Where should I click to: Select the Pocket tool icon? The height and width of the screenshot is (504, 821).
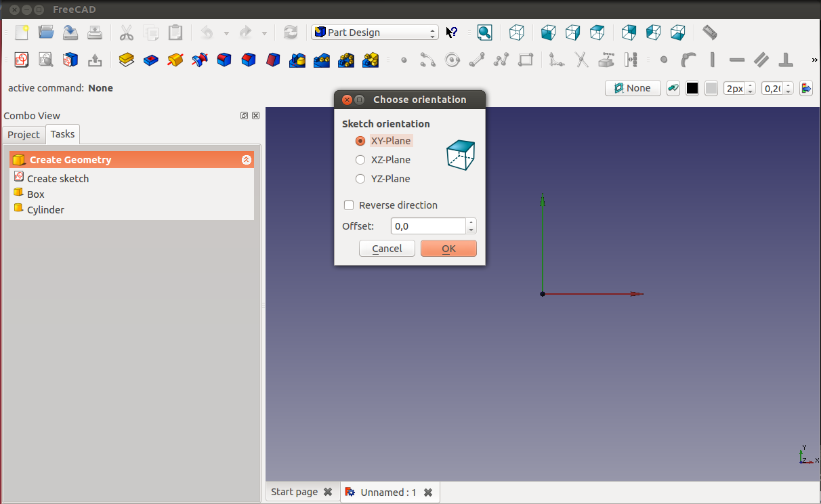tap(151, 60)
